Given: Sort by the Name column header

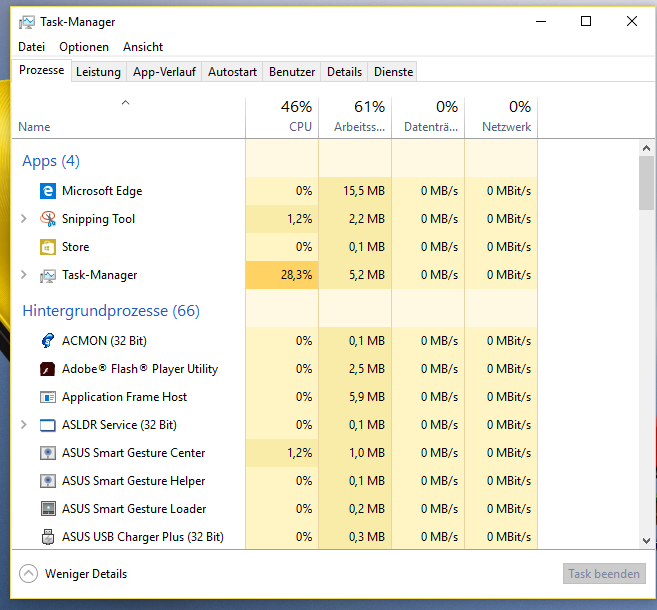Looking at the screenshot, I should click(128, 118).
